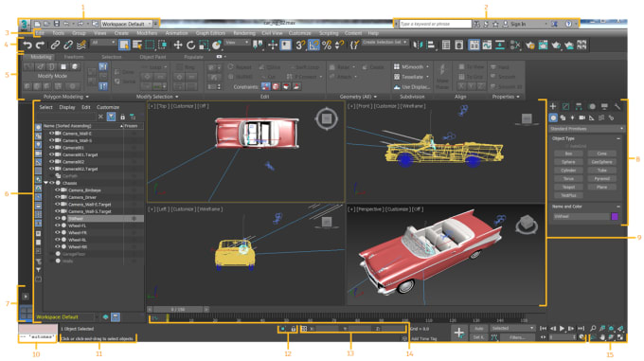Choose rectangular selection region icon

click(x=151, y=45)
